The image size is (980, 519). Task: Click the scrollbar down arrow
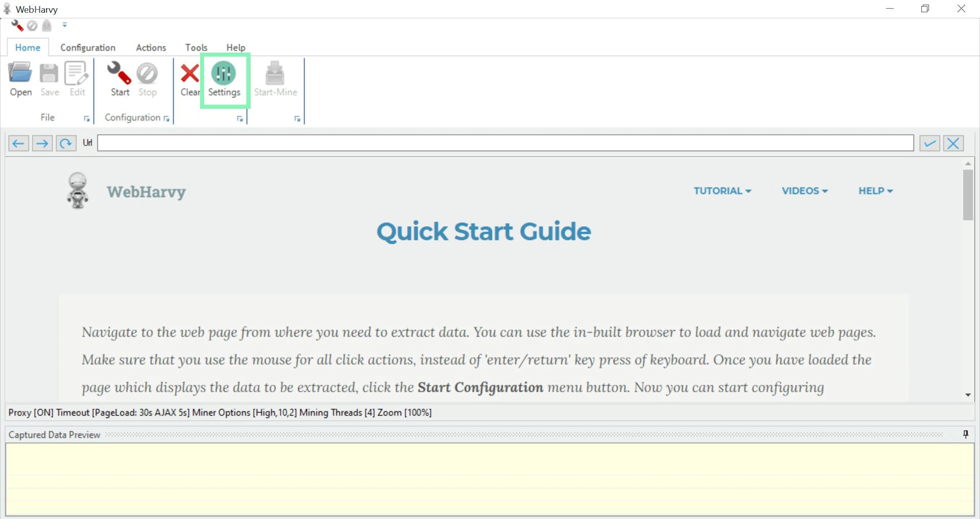point(968,395)
